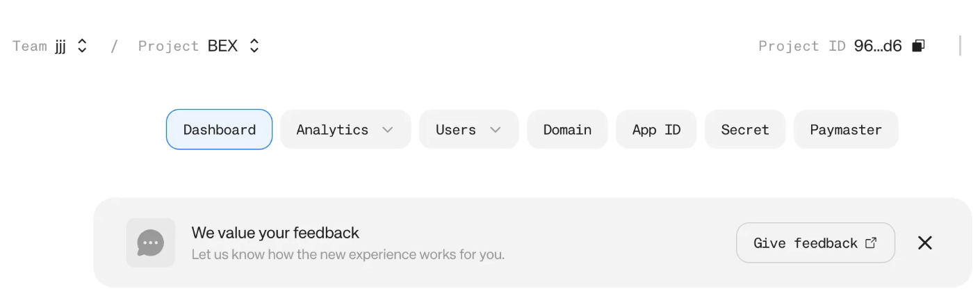
Task: Click the feedback speech bubble icon
Action: coord(151,242)
